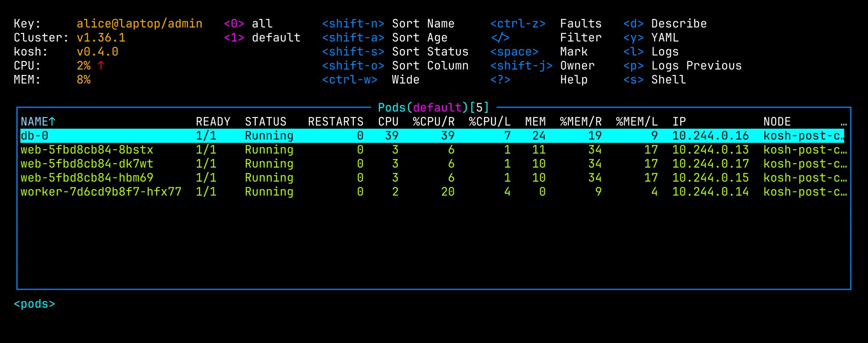Click the NODE column header
Image resolution: width=868 pixels, height=343 pixels.
pyautogui.click(x=777, y=122)
